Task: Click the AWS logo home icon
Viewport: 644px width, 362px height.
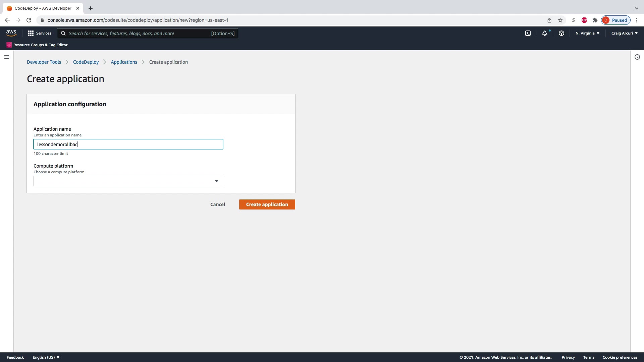Action: [11, 33]
